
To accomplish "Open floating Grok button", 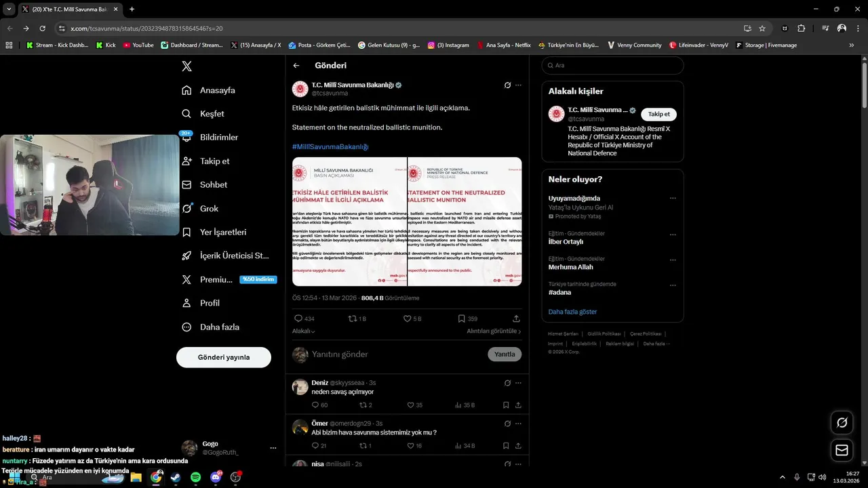I will pyautogui.click(x=842, y=423).
